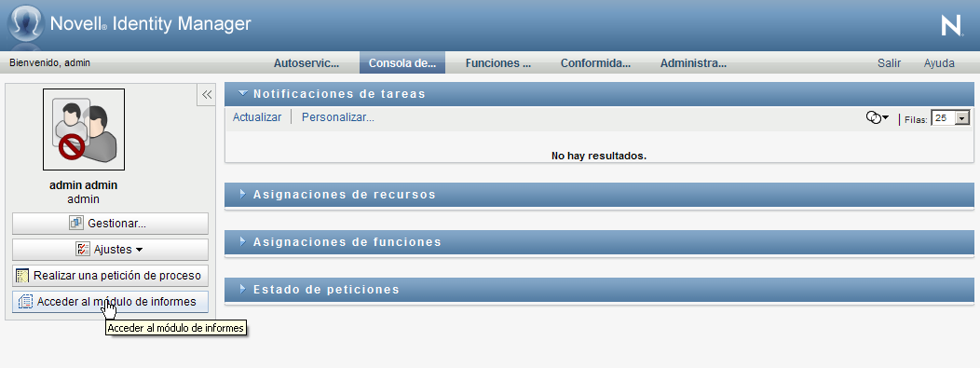This screenshot has width=980, height=368.
Task: Click the reports module document icon
Action: (x=26, y=302)
